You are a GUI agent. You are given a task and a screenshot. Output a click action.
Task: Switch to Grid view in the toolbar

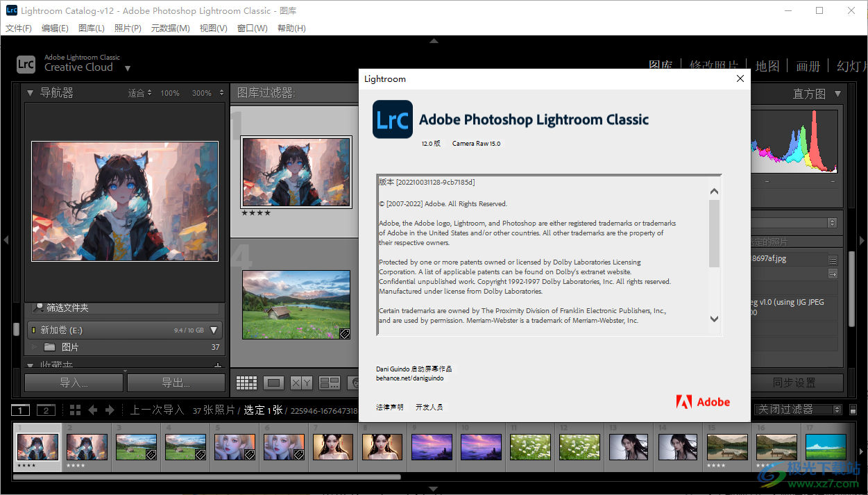(x=247, y=382)
